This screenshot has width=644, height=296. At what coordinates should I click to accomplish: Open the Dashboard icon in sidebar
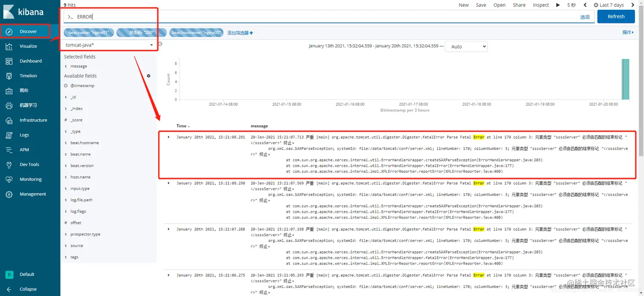click(x=9, y=61)
